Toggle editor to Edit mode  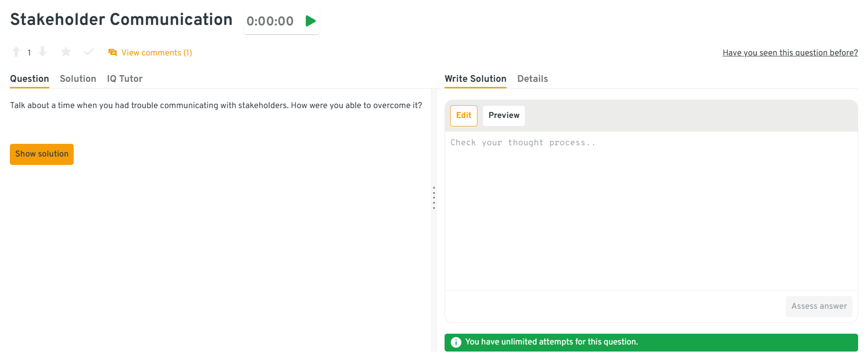coord(463,116)
